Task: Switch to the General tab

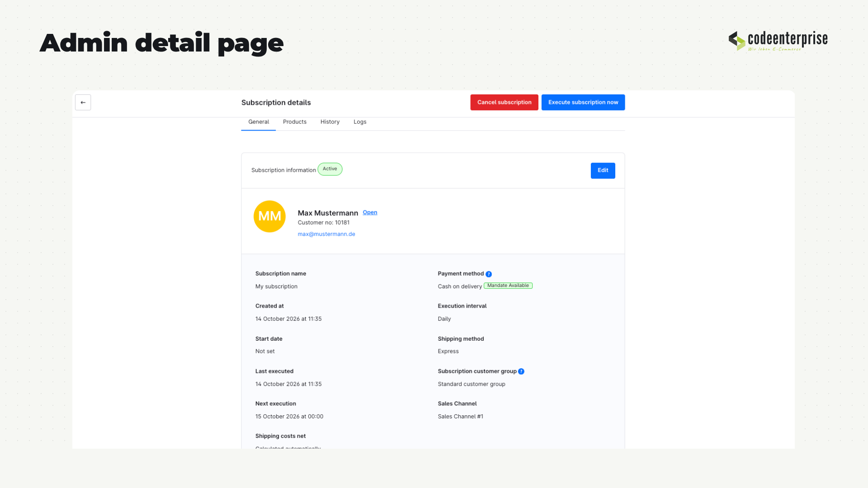Action: click(259, 122)
